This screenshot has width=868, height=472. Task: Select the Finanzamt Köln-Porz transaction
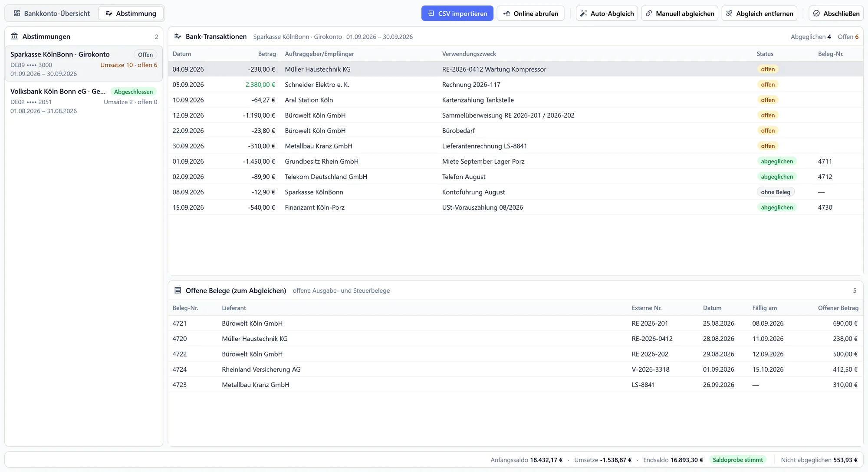pos(515,208)
